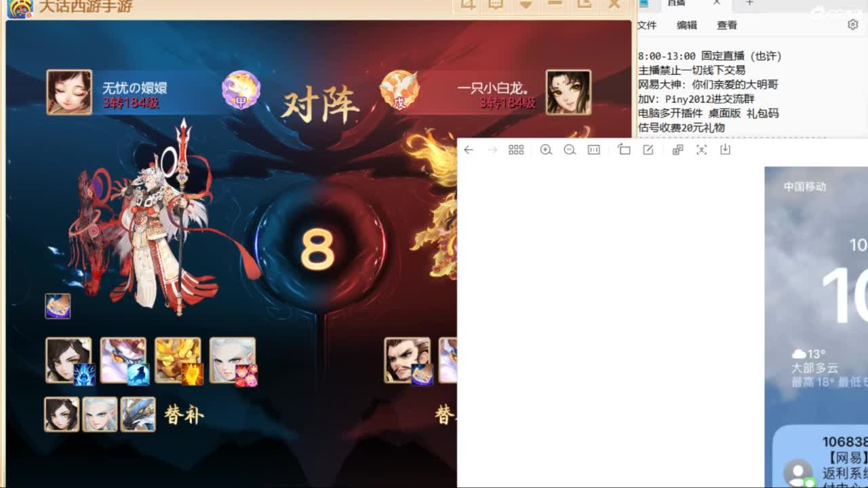
Task: Open thumbnail grid view in image viewer
Action: pos(516,150)
